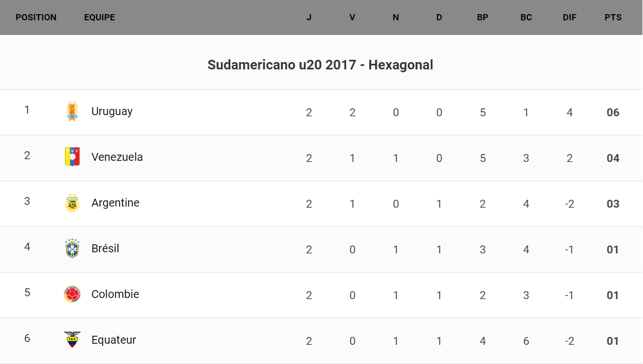
Task: Open the Colombie team page
Action: point(115,294)
